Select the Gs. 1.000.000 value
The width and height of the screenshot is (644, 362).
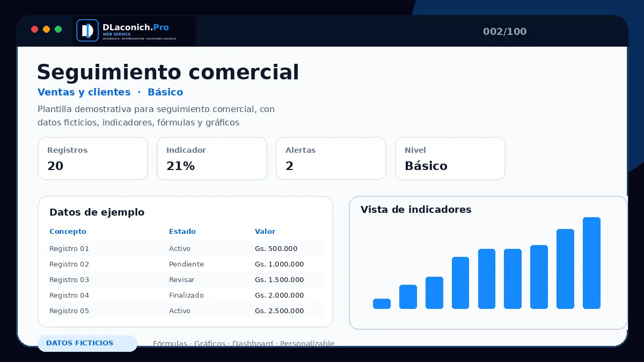click(280, 264)
